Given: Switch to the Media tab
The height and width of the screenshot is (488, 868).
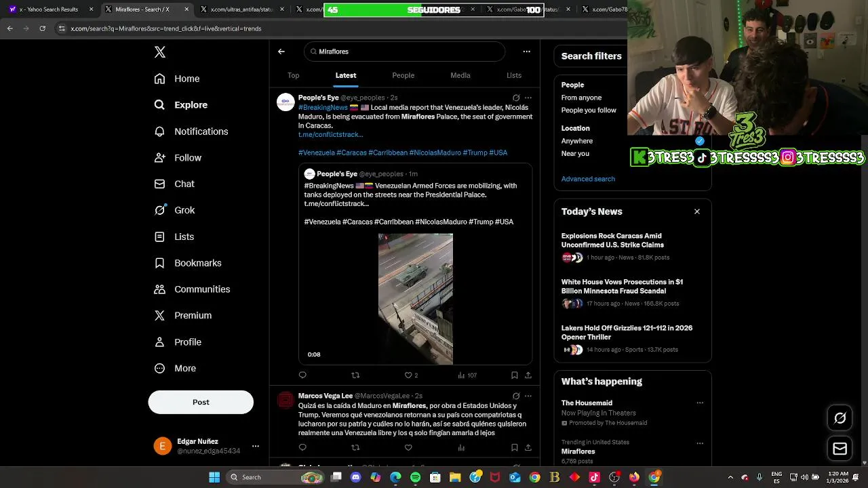Looking at the screenshot, I should coord(460,75).
